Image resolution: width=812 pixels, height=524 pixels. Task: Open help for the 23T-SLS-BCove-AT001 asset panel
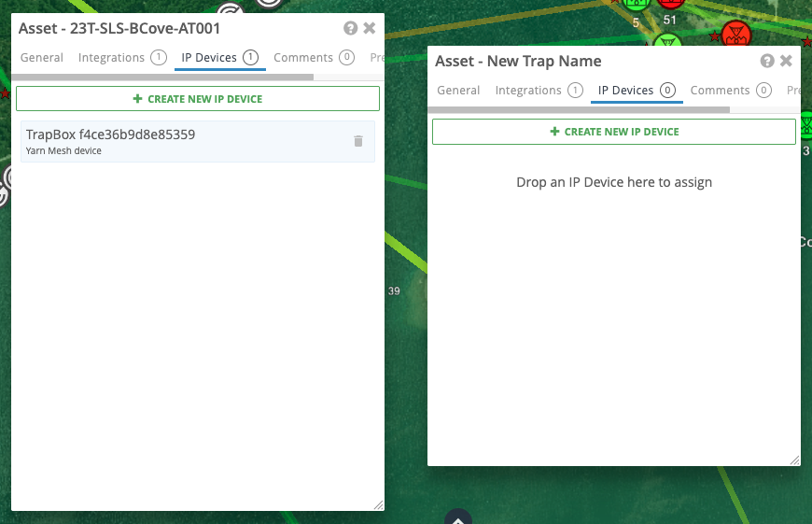pos(350,28)
